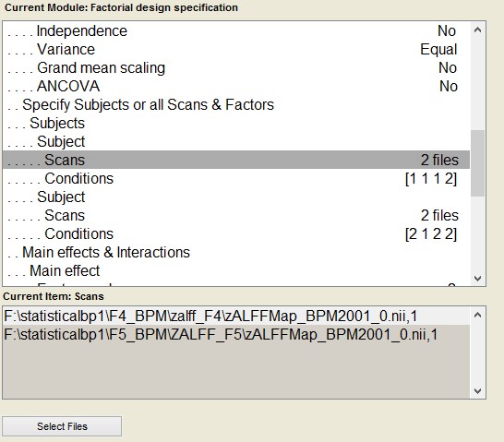
Task: Click the Current Item list scroll up arrow
Action: (x=477, y=315)
